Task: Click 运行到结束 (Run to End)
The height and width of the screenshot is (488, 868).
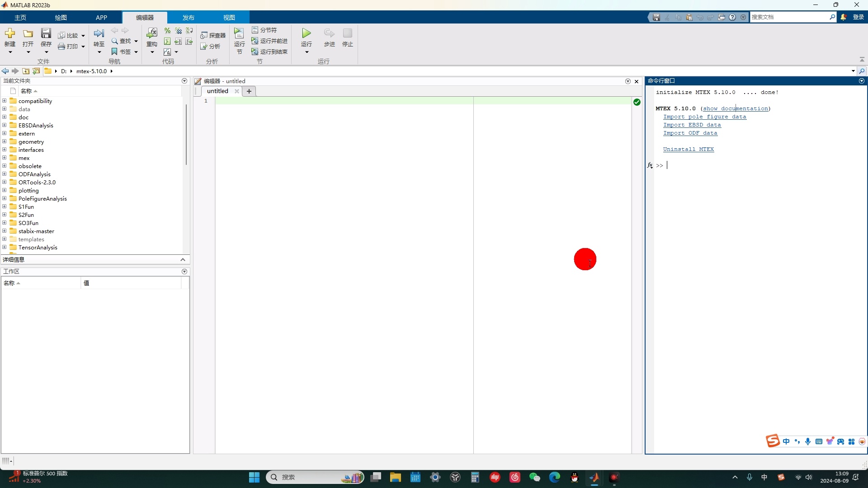Action: pyautogui.click(x=269, y=52)
